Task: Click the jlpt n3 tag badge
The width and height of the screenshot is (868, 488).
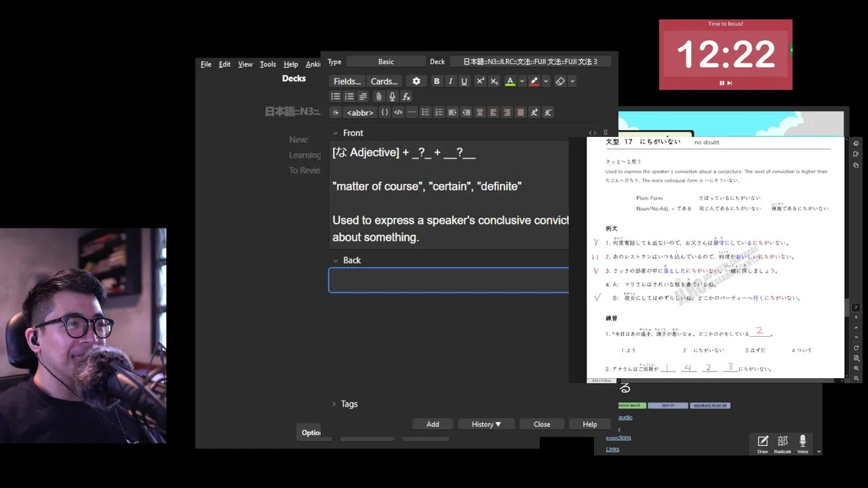Action: point(668,405)
